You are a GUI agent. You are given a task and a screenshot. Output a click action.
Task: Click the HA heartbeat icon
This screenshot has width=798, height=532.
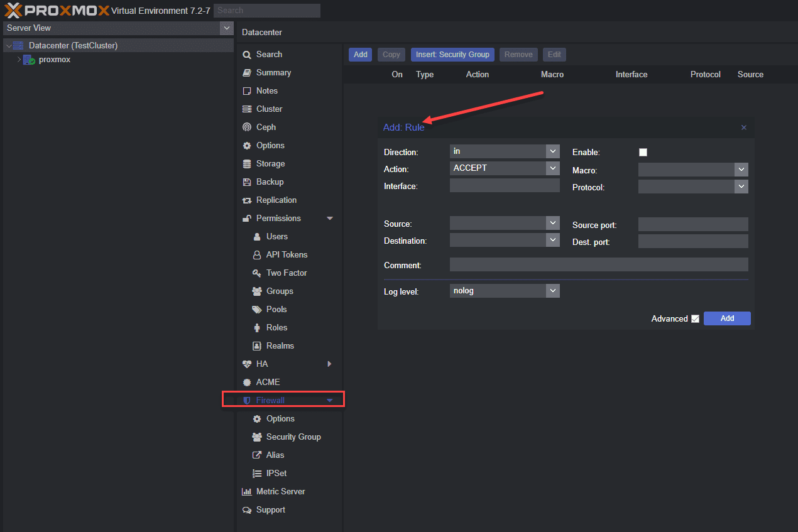click(x=247, y=364)
